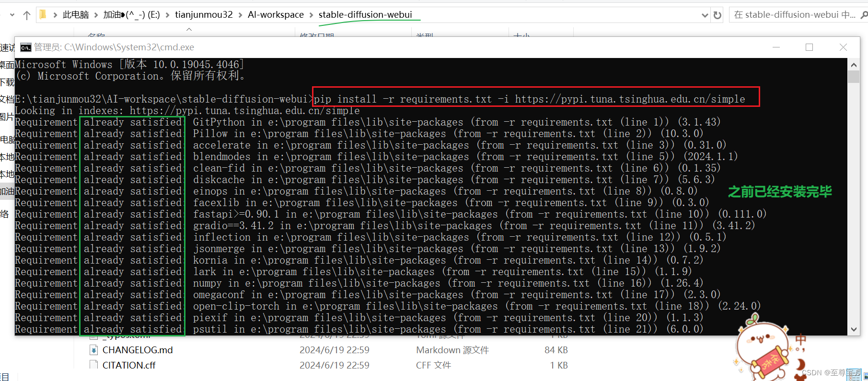This screenshot has width=868, height=381.
Task: Maximize the cmd.exe window
Action: pyautogui.click(x=810, y=47)
